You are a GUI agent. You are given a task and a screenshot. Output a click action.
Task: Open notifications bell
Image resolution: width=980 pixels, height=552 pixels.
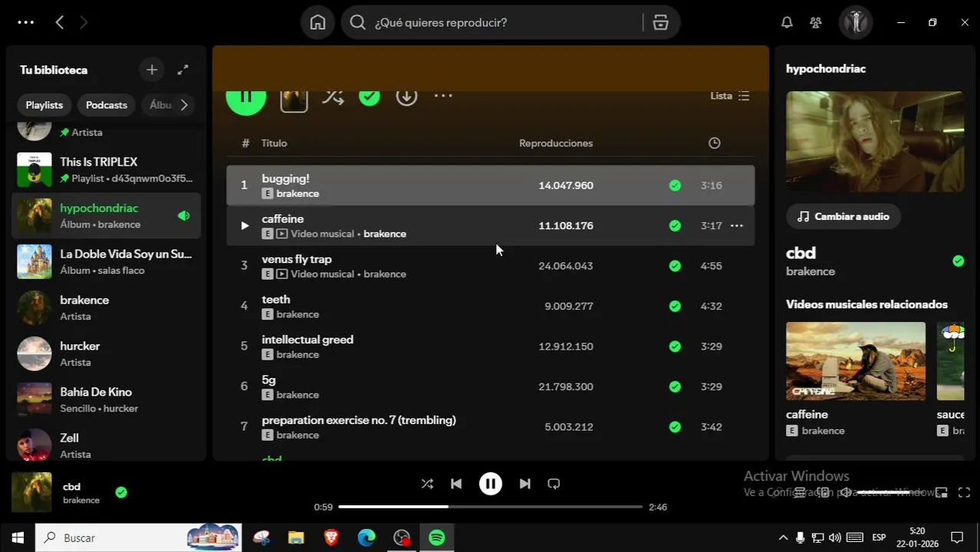787,22
